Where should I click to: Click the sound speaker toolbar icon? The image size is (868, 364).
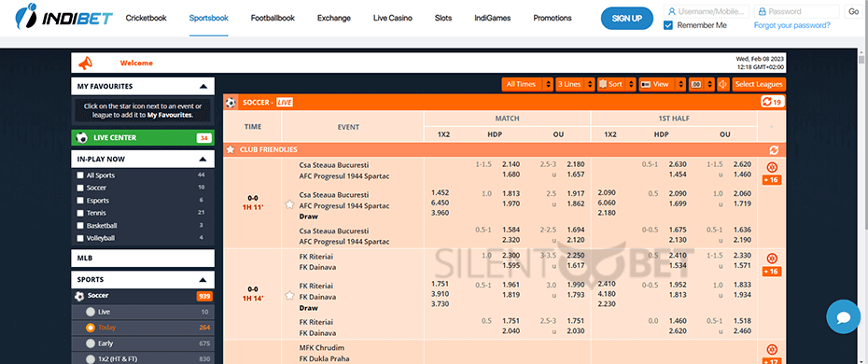coord(723,84)
